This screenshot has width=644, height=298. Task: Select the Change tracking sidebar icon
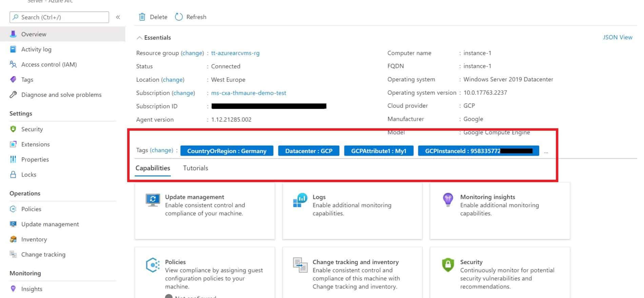click(x=13, y=254)
